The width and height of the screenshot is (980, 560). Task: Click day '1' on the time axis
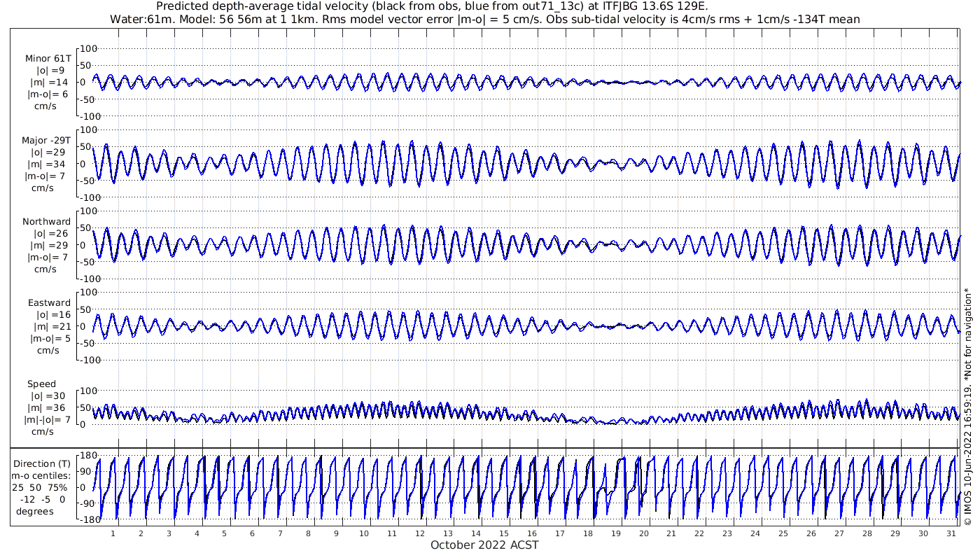[113, 533]
